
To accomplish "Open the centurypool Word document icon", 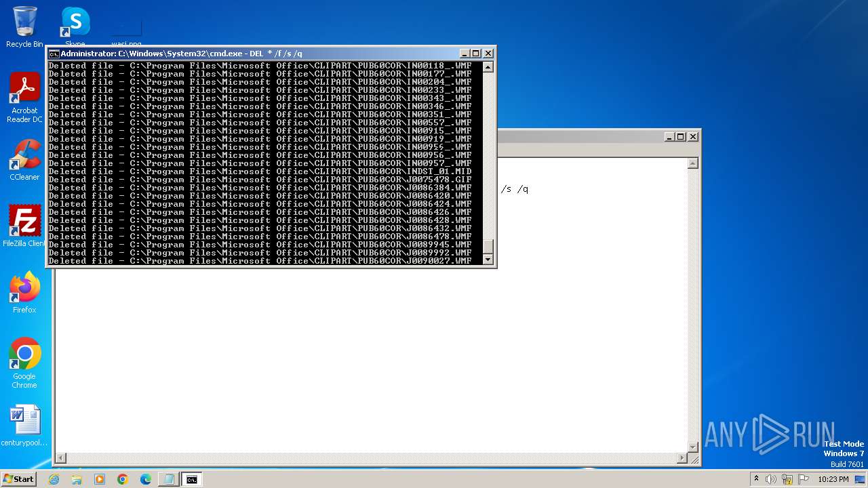I will pos(24,426).
